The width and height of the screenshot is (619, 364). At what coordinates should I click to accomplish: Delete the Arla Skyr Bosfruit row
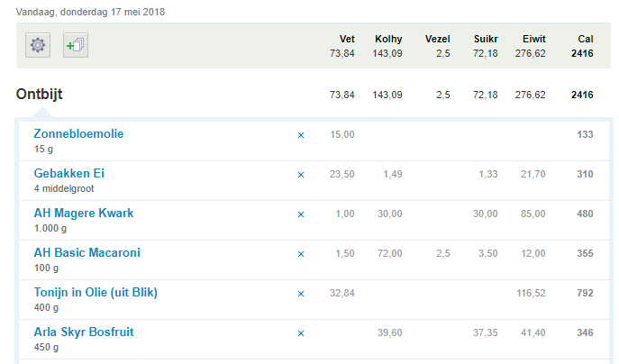pyautogui.click(x=301, y=333)
